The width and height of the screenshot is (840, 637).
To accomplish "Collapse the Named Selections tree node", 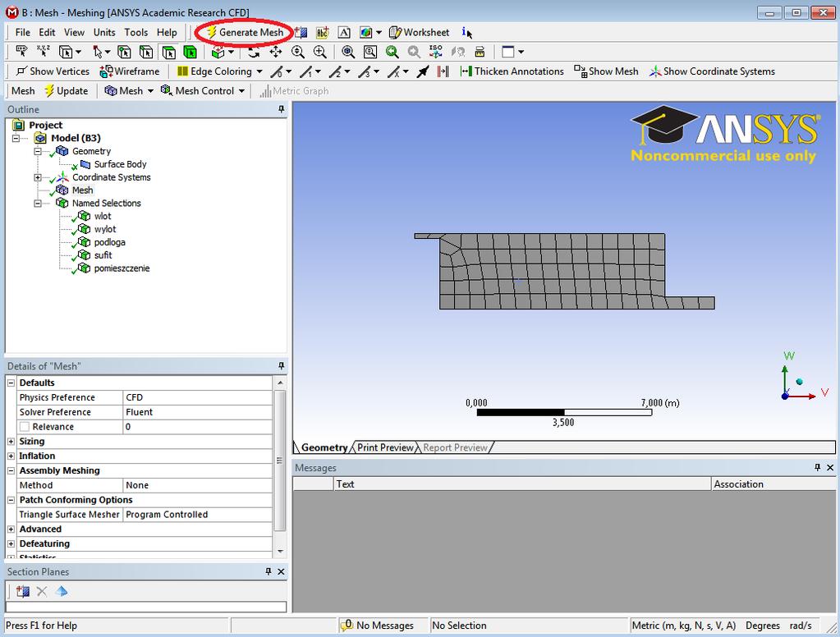I will click(38, 204).
